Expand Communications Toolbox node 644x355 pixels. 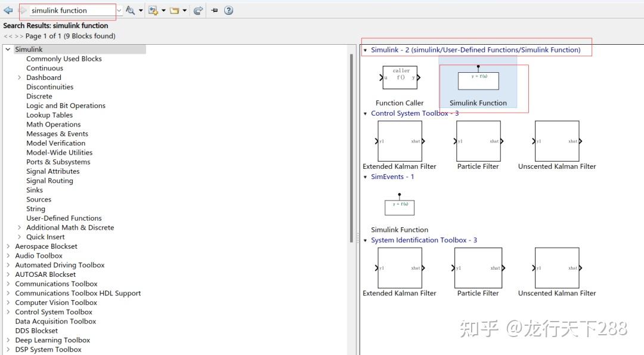[x=8, y=284]
